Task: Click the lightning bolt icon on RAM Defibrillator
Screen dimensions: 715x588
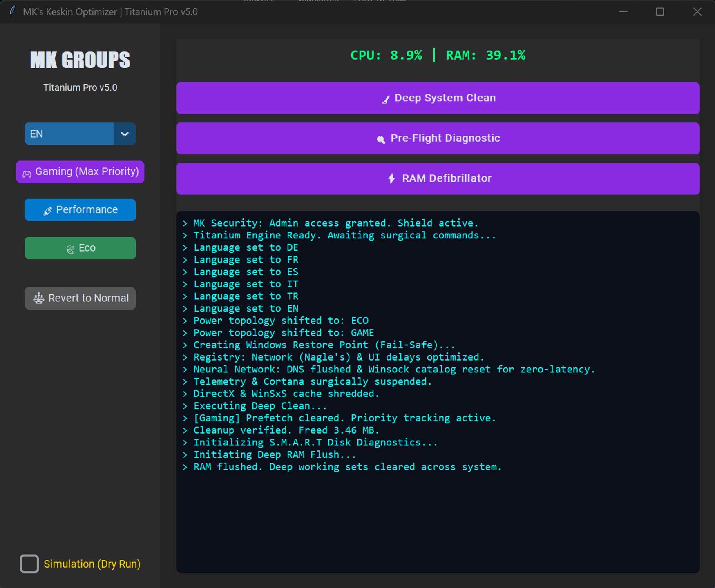Action: (x=391, y=178)
